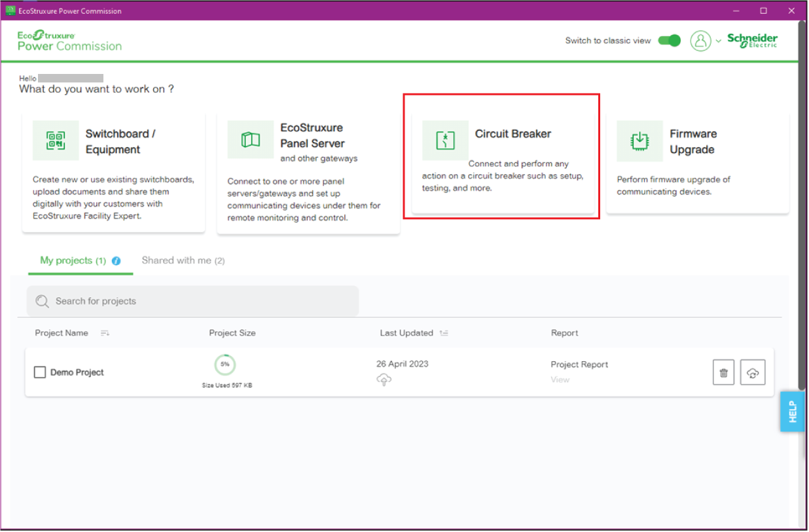Sort projects by Last Updated icon

[x=444, y=333]
